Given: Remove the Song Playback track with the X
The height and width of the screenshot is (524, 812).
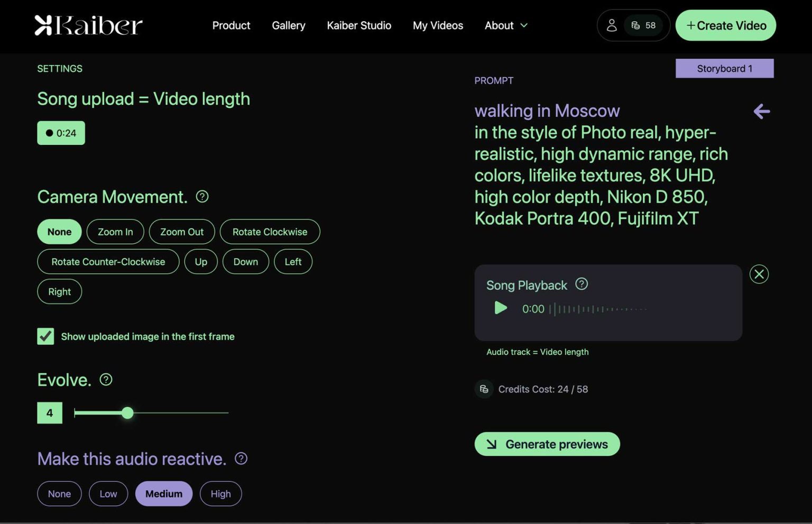Looking at the screenshot, I should (759, 274).
